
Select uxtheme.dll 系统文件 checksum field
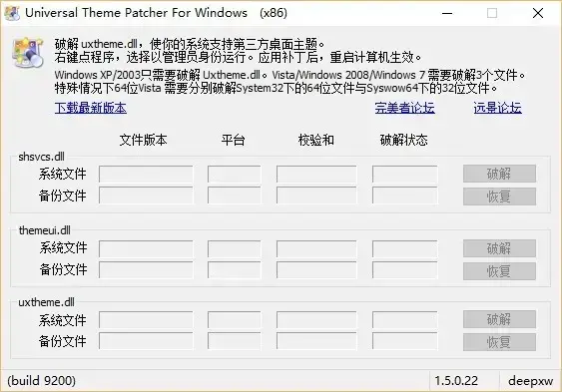(316, 320)
